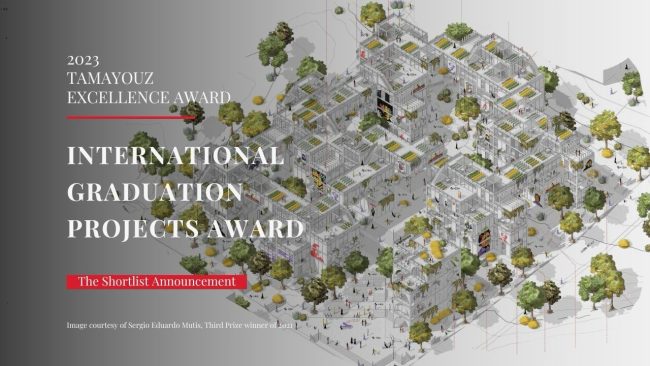Click the yellow bush beside the EXCELLENCE AWARD text
The width and height of the screenshot is (650, 366).
(x=258, y=100)
